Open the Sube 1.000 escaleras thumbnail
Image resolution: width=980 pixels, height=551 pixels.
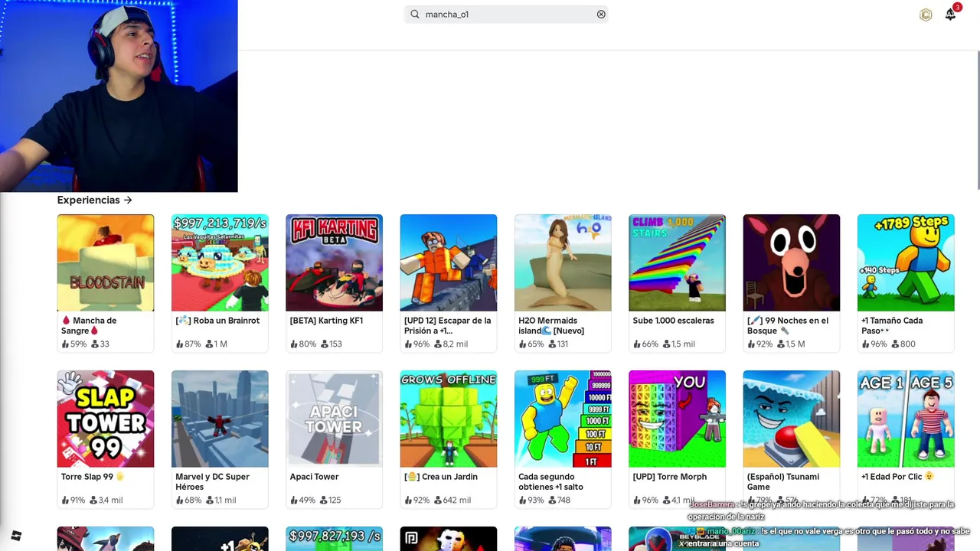(x=677, y=262)
